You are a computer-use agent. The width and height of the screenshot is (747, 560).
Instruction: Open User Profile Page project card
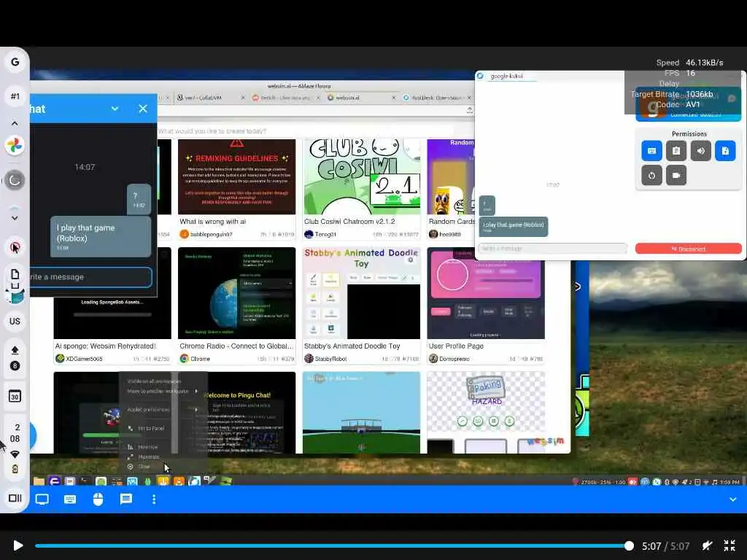[x=486, y=306]
